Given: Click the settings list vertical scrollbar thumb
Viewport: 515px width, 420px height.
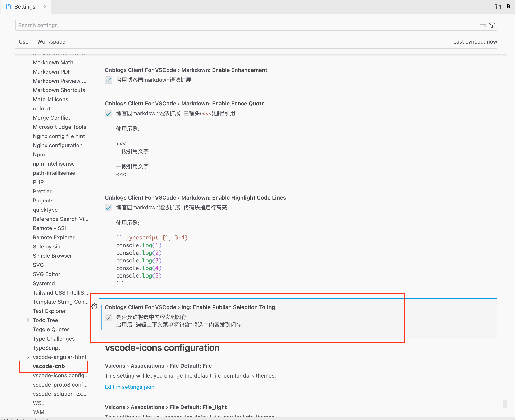Looking at the screenshot, I should point(505,403).
